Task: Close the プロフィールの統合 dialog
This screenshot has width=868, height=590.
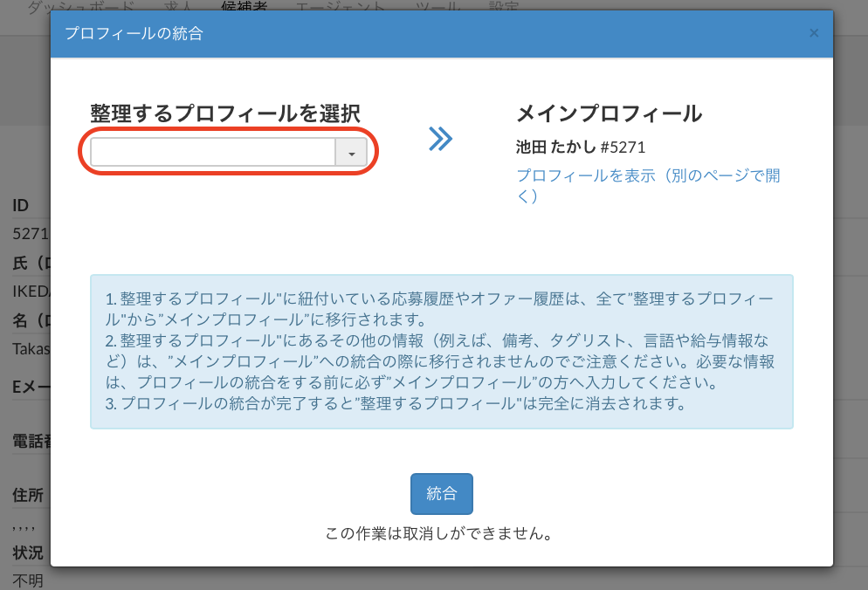Action: (814, 33)
